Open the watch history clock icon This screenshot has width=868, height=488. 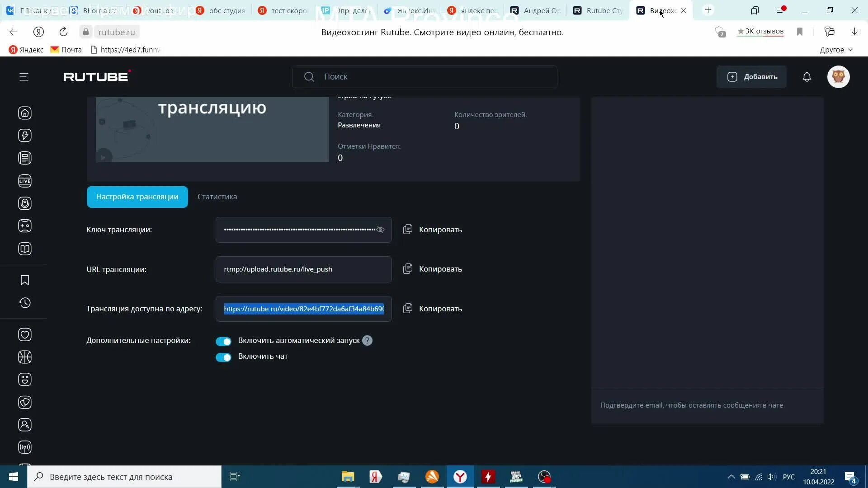coord(25,303)
